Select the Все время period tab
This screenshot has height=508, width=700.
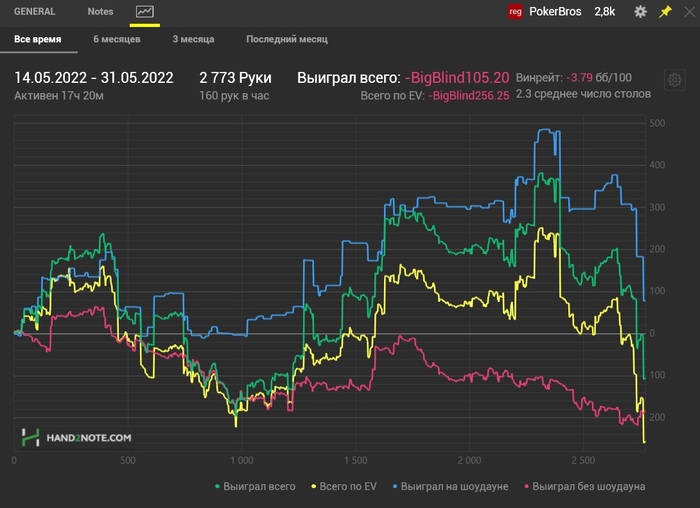(38, 39)
